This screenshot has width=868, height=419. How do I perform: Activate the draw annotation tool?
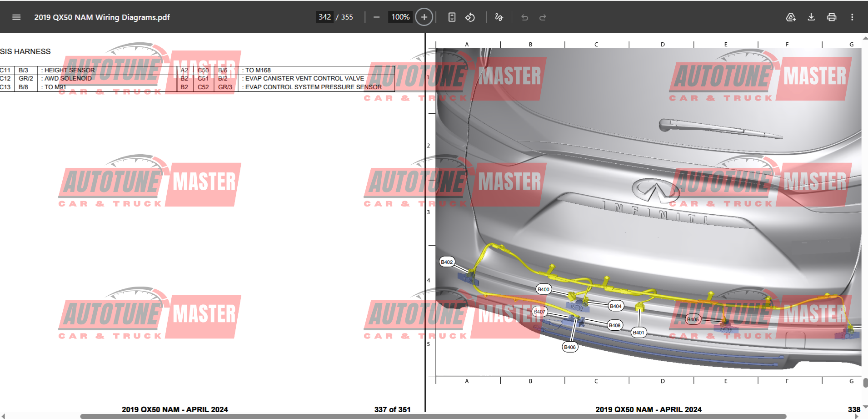[499, 17]
